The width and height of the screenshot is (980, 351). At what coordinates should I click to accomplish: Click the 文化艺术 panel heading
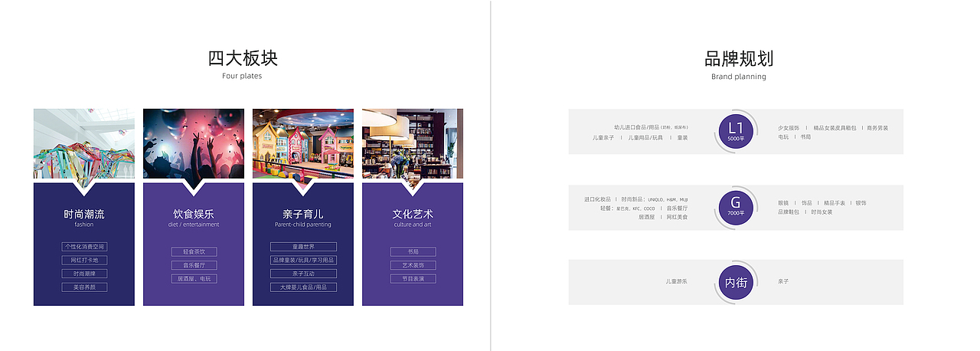click(x=413, y=214)
